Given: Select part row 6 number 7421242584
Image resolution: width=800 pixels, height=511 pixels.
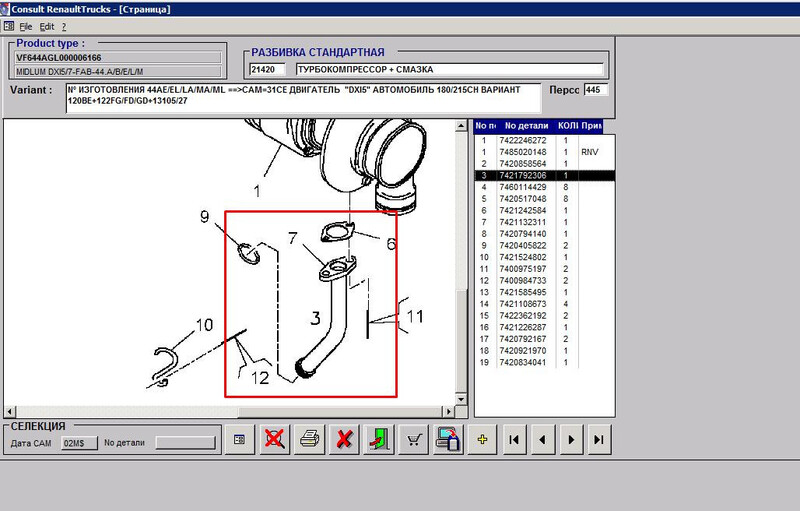Looking at the screenshot, I should [544, 211].
